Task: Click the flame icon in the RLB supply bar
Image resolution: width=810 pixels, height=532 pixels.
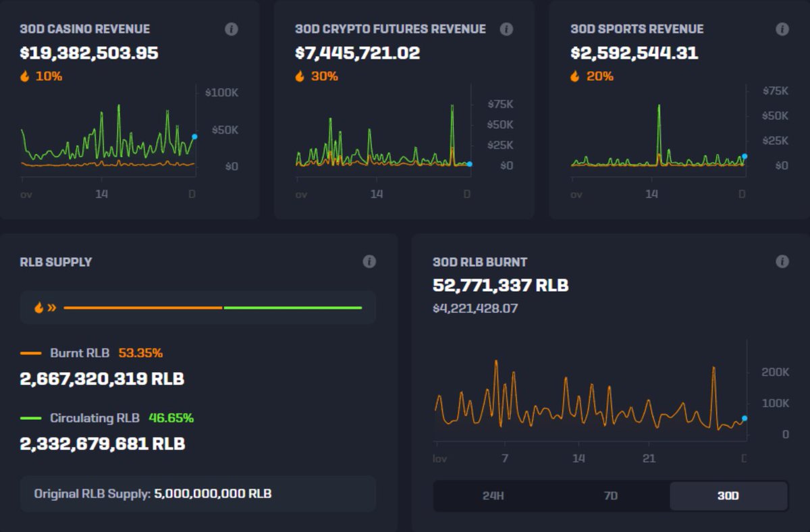Action: click(x=39, y=308)
